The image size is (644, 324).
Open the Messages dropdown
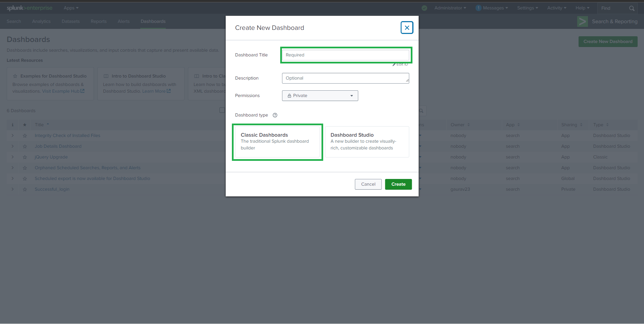point(492,8)
